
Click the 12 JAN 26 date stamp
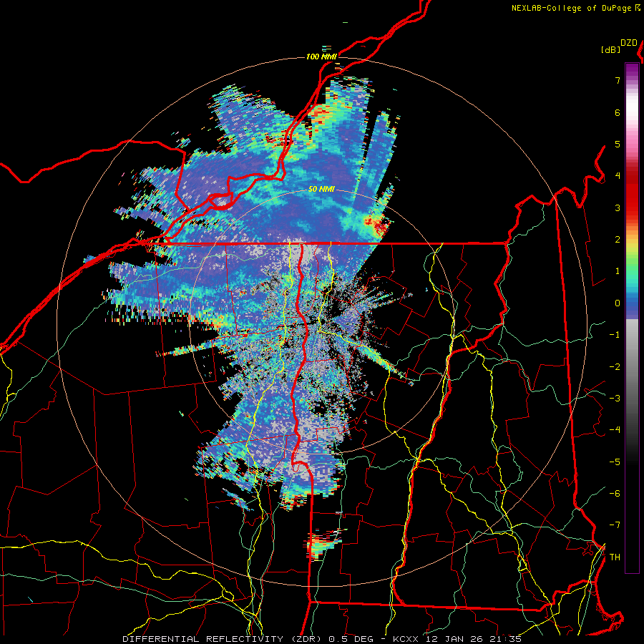[454, 639]
